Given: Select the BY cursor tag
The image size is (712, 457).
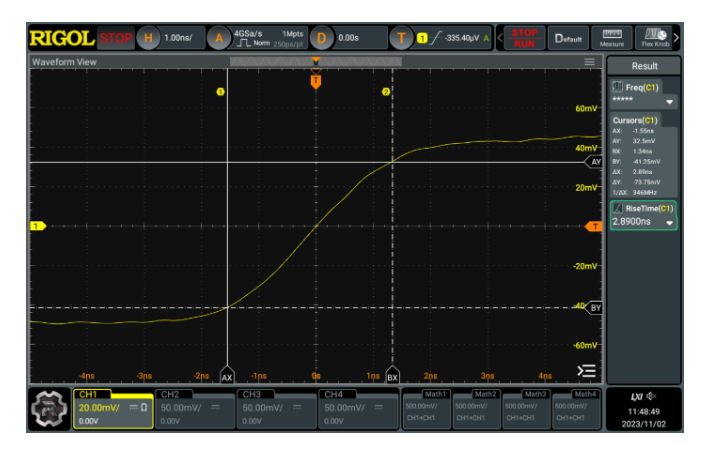Looking at the screenshot, I should [594, 308].
